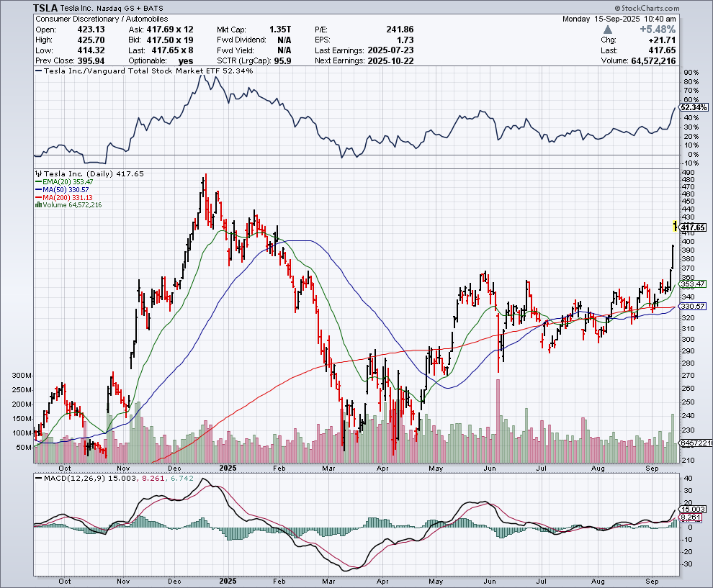Click the Ask quote 417.69 x 12
Screen dimensions: 713x588
tap(170, 30)
